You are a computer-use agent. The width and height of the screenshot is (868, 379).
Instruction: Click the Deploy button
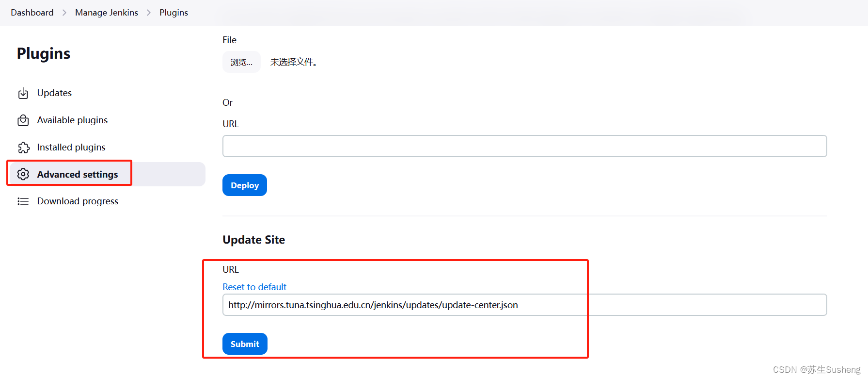[245, 185]
